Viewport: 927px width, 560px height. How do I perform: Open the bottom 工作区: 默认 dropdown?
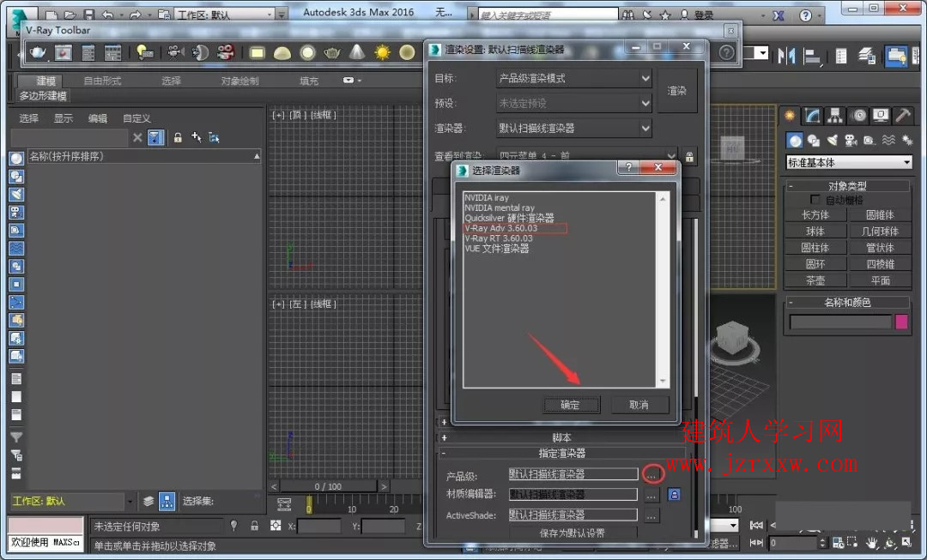(x=71, y=501)
